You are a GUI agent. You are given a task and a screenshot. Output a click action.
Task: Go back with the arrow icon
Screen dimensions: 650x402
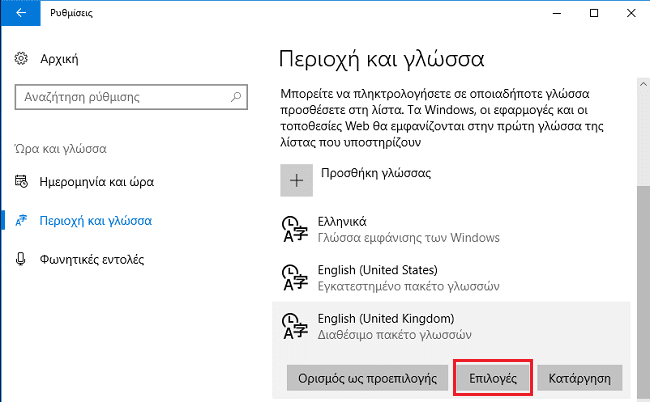pyautogui.click(x=21, y=13)
